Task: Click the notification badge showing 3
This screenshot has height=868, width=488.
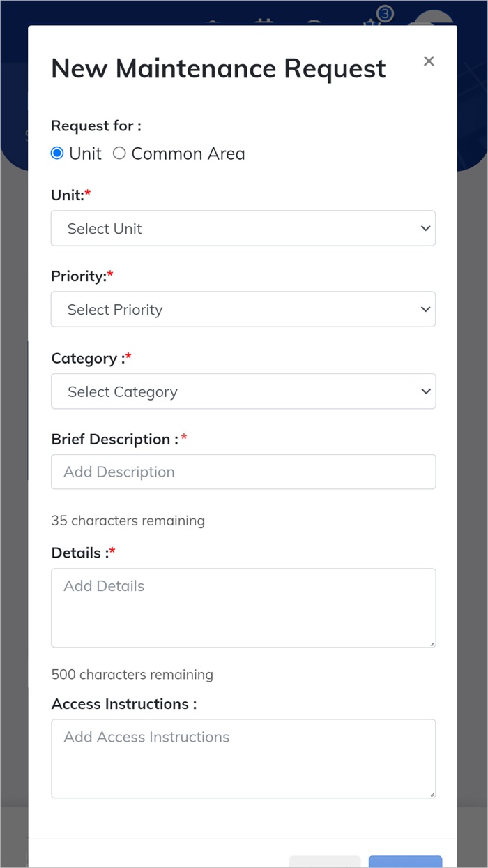Action: pos(384,14)
